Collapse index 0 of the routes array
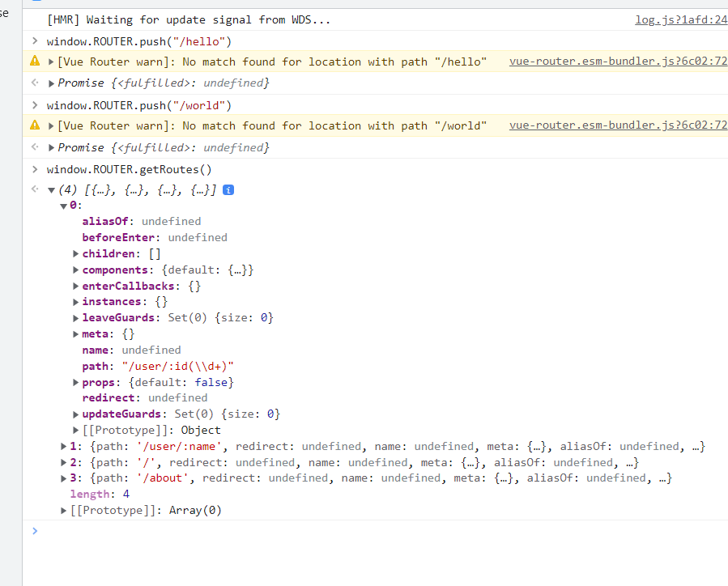Viewport: 728px width, 586px height. coord(64,206)
